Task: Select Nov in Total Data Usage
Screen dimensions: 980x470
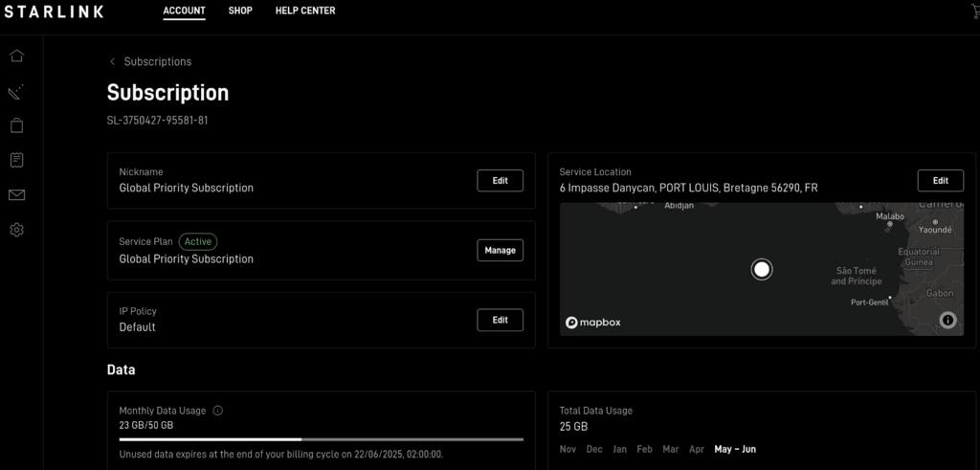Action: tap(568, 449)
